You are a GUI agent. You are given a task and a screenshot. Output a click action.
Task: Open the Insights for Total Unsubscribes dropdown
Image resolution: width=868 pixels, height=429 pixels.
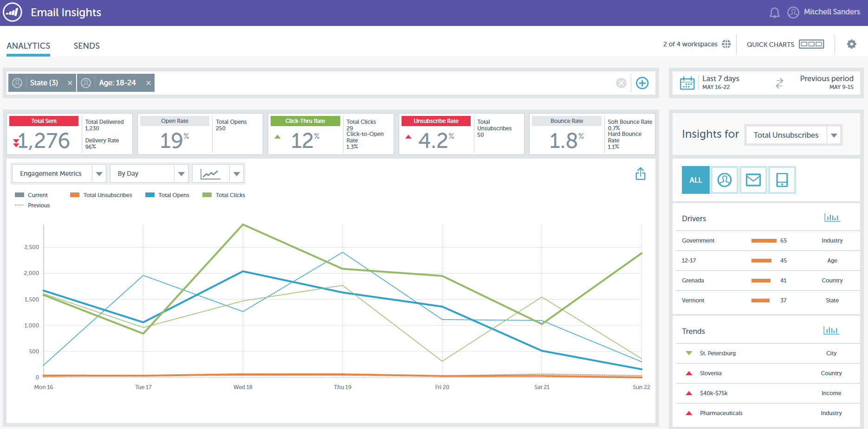coord(794,135)
